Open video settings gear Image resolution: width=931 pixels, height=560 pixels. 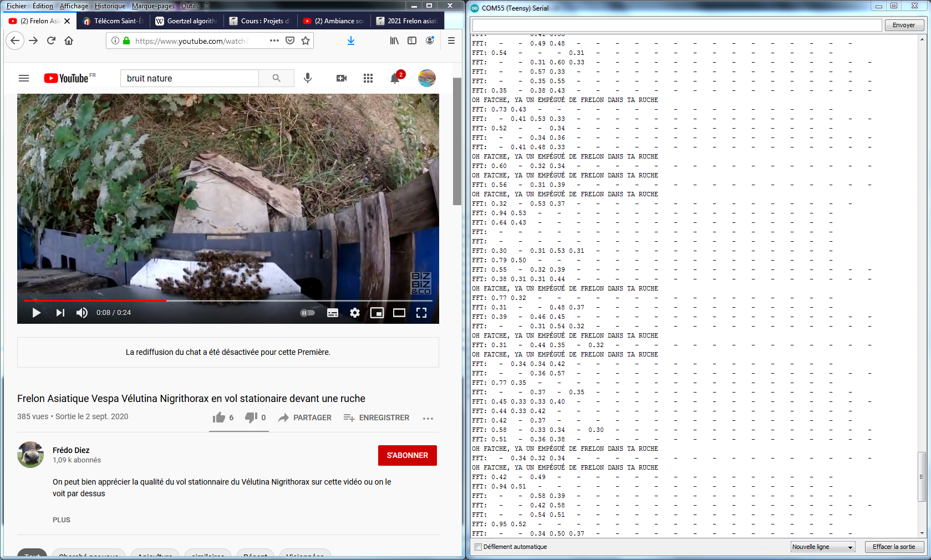(355, 313)
